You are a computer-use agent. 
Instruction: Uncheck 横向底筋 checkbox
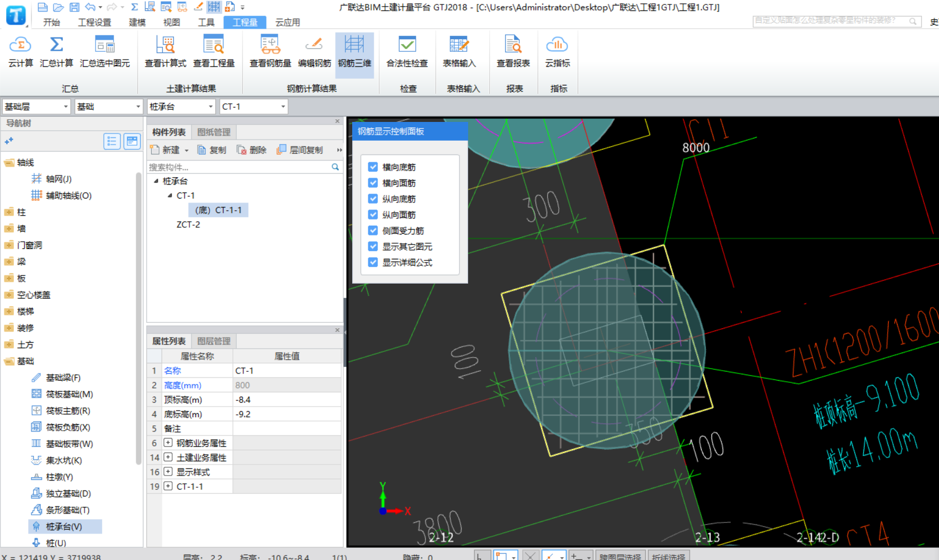coord(373,167)
